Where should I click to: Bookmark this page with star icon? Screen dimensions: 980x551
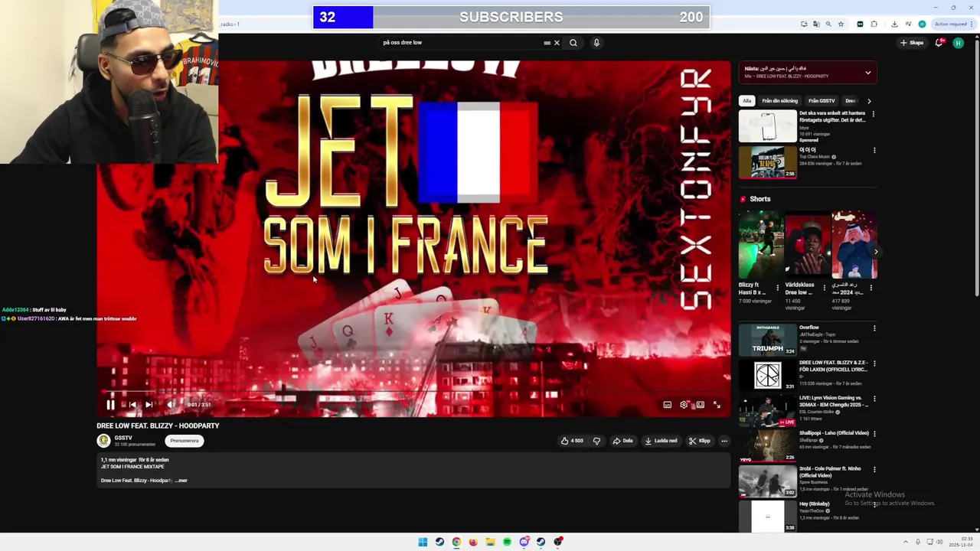click(x=841, y=24)
